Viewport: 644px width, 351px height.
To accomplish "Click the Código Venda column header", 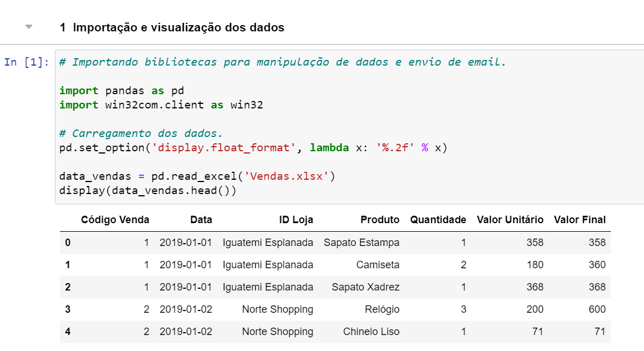I will pos(115,220).
